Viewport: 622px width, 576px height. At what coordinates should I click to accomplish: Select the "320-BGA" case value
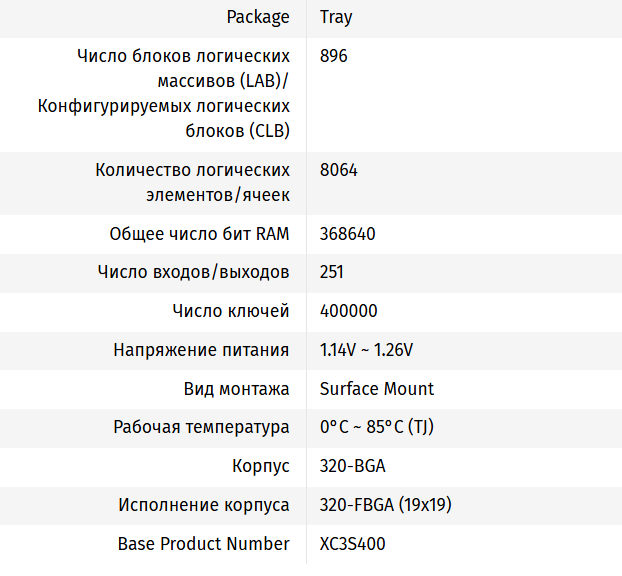coord(353,466)
